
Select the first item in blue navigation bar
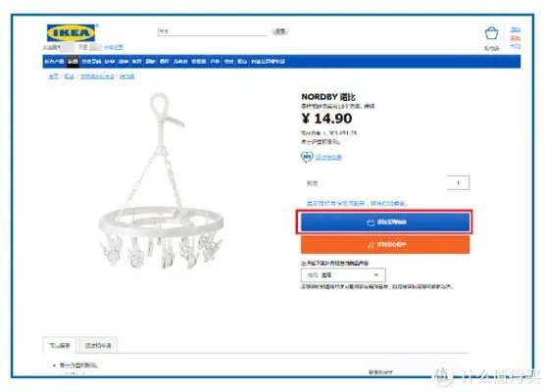coord(54,62)
